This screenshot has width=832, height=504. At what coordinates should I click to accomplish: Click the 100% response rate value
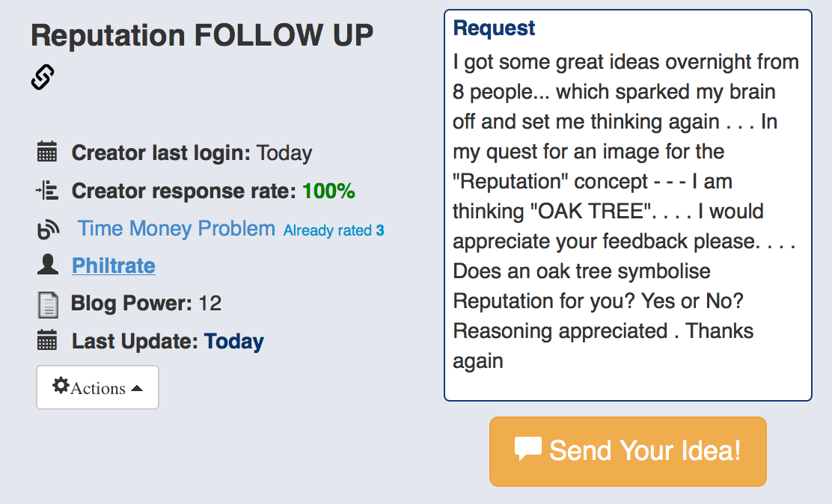(328, 191)
